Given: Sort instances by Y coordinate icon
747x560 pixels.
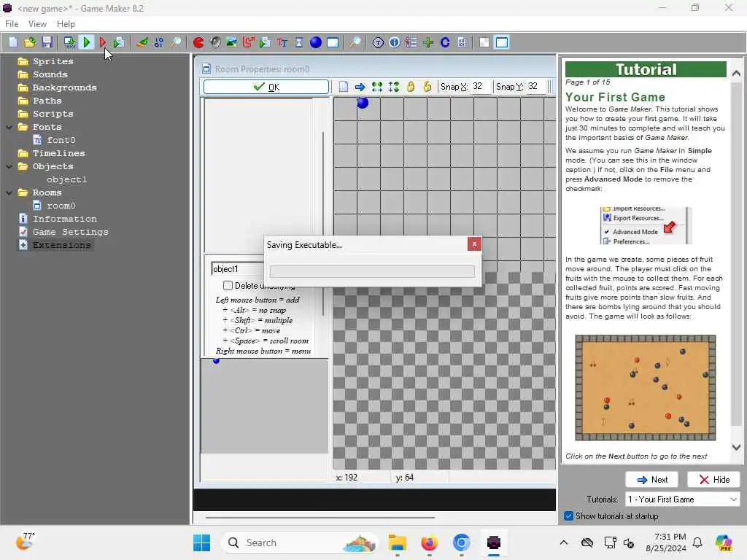Looking at the screenshot, I should [x=393, y=87].
